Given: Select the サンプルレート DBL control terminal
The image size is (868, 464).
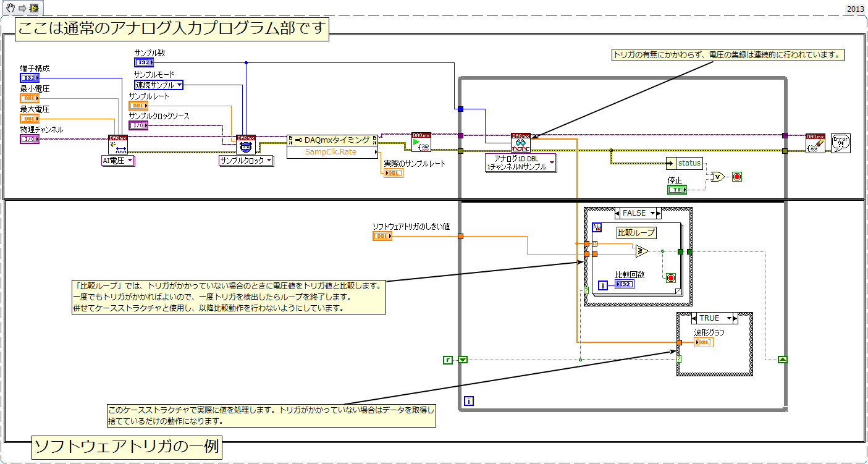Looking at the screenshot, I should [138, 106].
